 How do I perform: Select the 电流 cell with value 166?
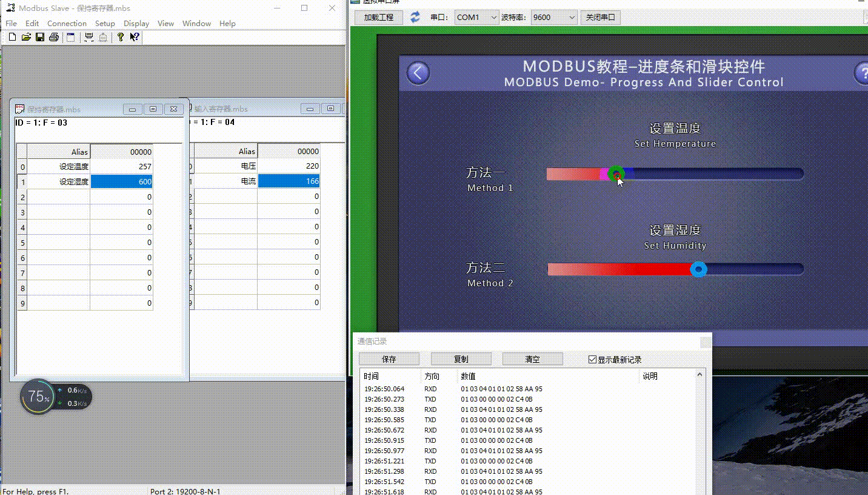click(289, 181)
